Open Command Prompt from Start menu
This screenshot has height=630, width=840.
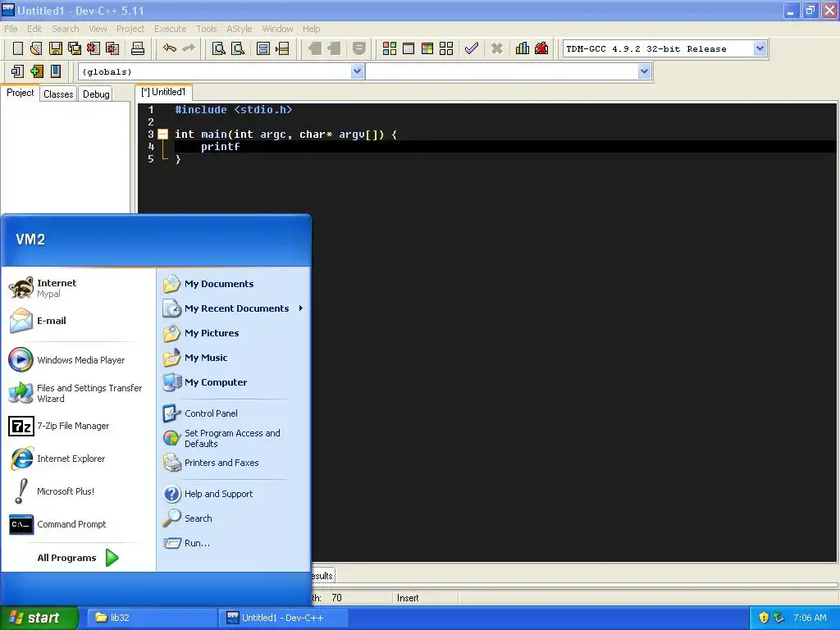click(78, 524)
